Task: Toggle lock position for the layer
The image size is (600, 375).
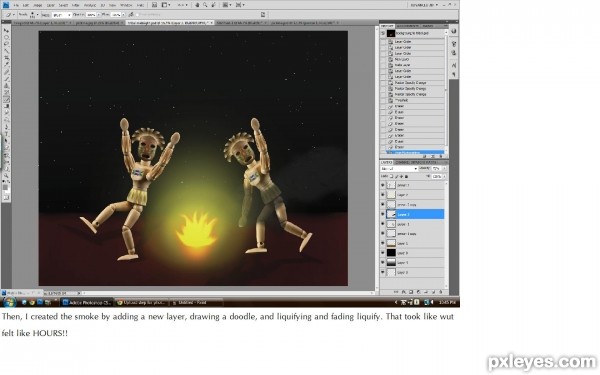Action: pos(401,176)
